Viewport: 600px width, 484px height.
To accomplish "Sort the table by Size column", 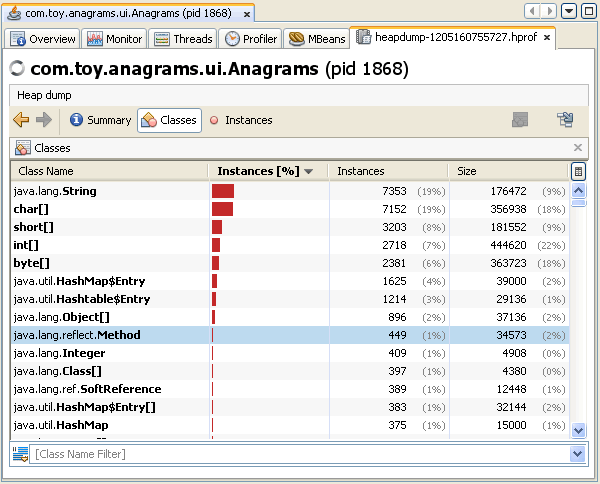I will click(506, 171).
